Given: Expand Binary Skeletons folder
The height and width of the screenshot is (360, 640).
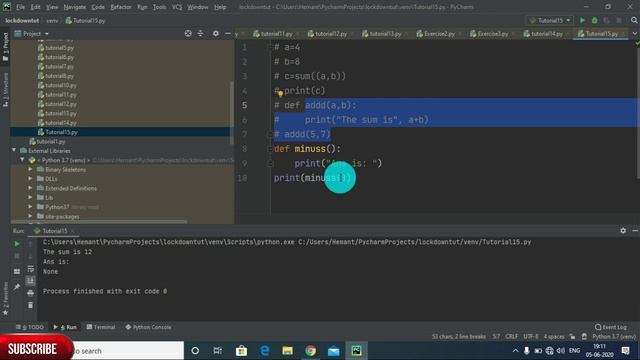Looking at the screenshot, I should coord(31,169).
